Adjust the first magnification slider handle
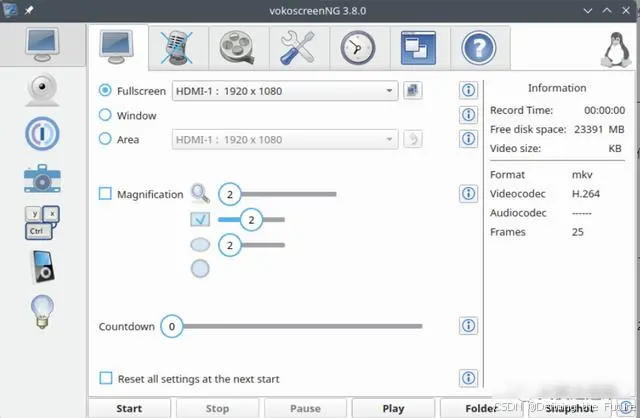The image size is (640, 418). [230, 194]
